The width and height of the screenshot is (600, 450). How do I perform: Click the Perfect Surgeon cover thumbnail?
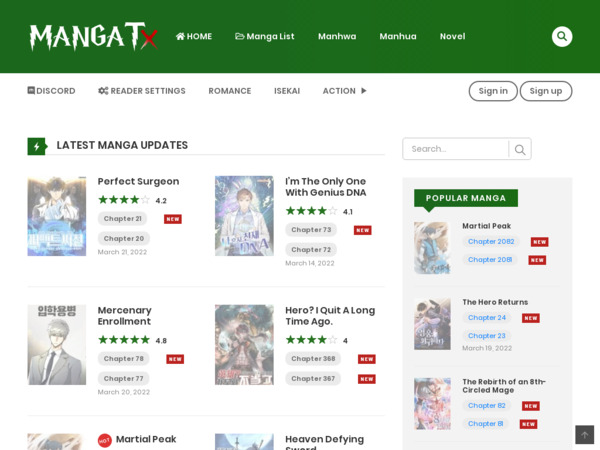(x=57, y=216)
